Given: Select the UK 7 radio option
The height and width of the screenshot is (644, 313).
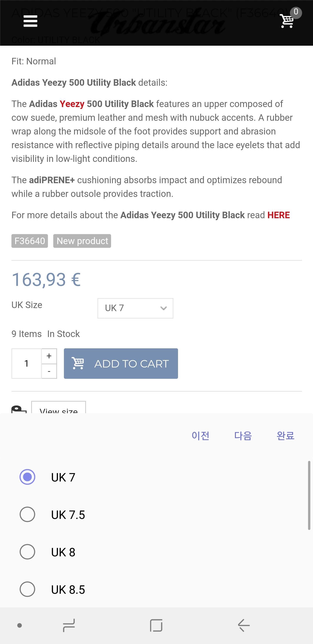Looking at the screenshot, I should tap(27, 477).
